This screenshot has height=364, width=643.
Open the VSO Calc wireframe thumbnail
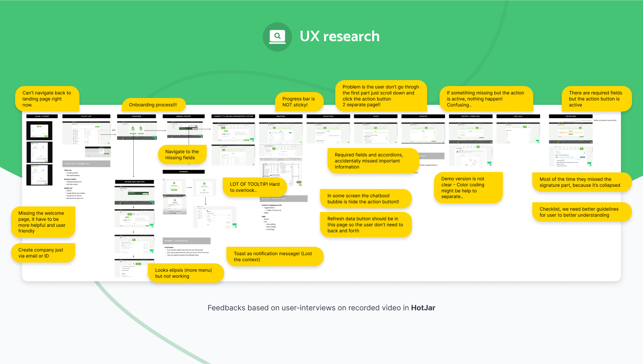pos(518,133)
